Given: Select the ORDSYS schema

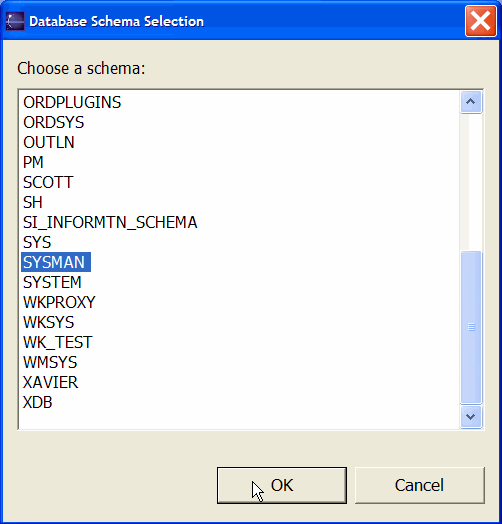Looking at the screenshot, I should point(53,122).
